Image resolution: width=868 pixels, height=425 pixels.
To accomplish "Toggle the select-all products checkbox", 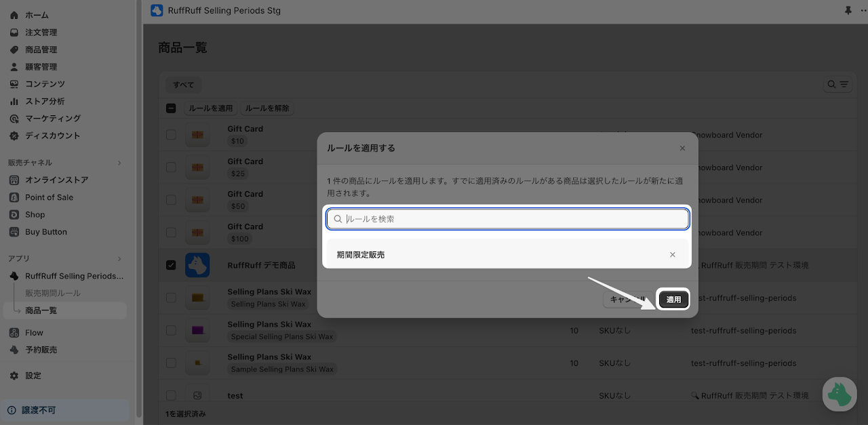I will coord(171,108).
